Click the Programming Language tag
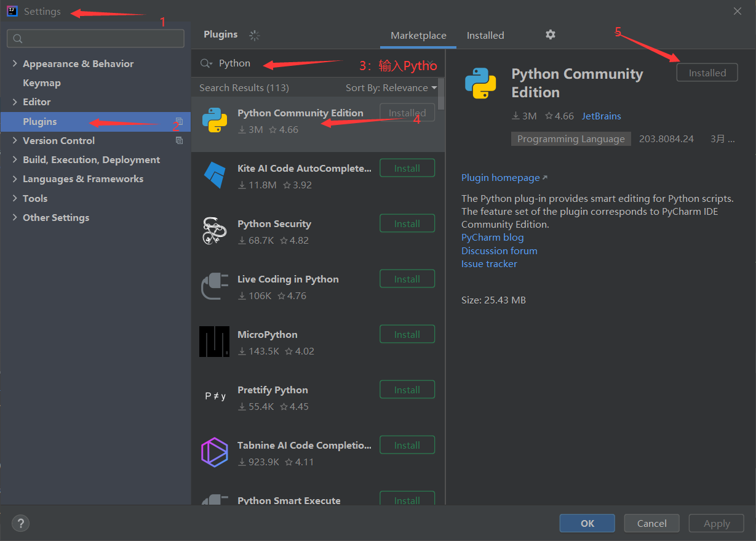 tap(571, 138)
